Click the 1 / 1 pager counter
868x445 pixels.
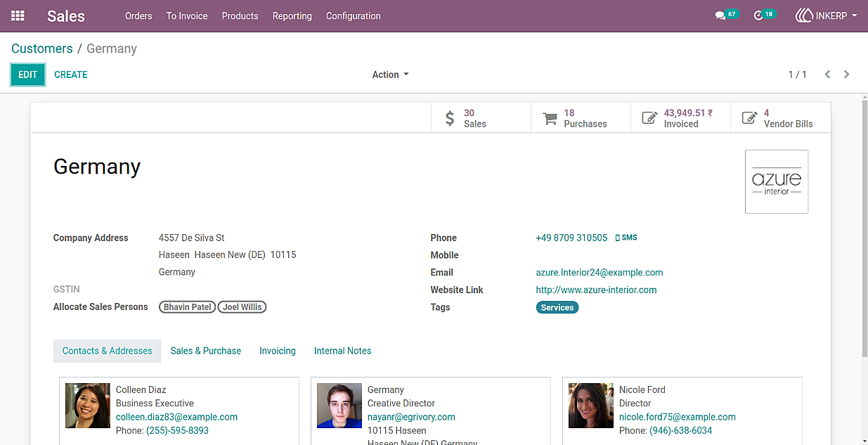[798, 75]
